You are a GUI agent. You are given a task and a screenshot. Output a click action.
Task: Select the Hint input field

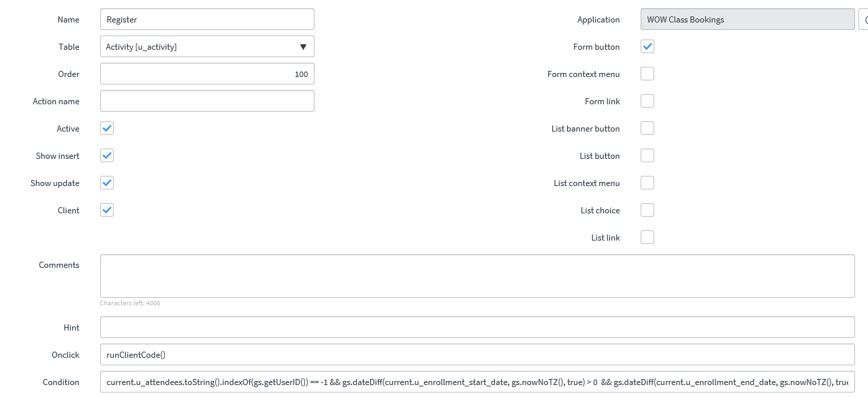click(477, 327)
